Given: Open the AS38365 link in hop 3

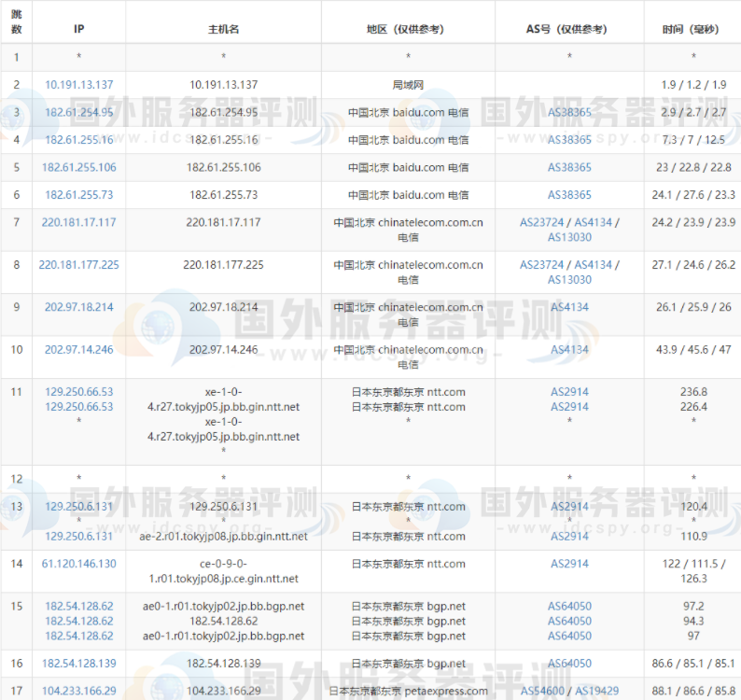Looking at the screenshot, I should tap(569, 112).
